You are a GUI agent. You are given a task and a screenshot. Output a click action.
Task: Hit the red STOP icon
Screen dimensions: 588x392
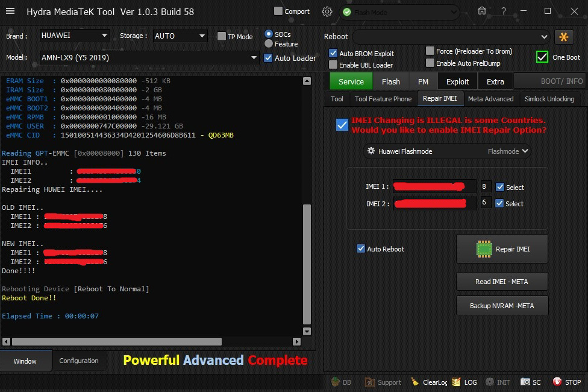558,382
